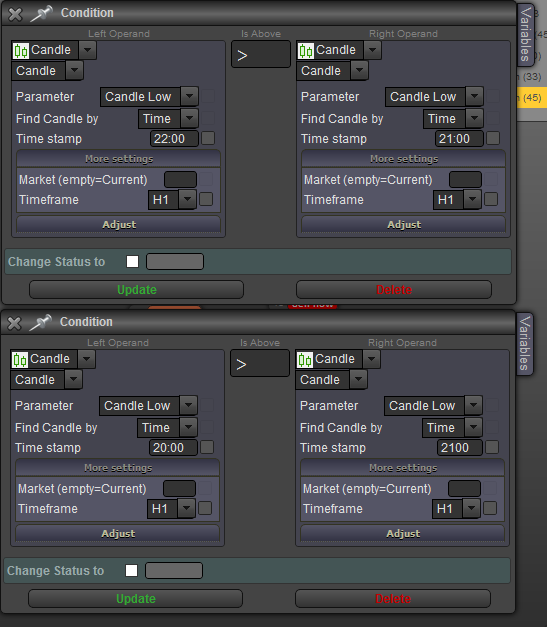The image size is (547, 627).
Task: Click the red Delete button in bottom panel
Action: pos(393,599)
